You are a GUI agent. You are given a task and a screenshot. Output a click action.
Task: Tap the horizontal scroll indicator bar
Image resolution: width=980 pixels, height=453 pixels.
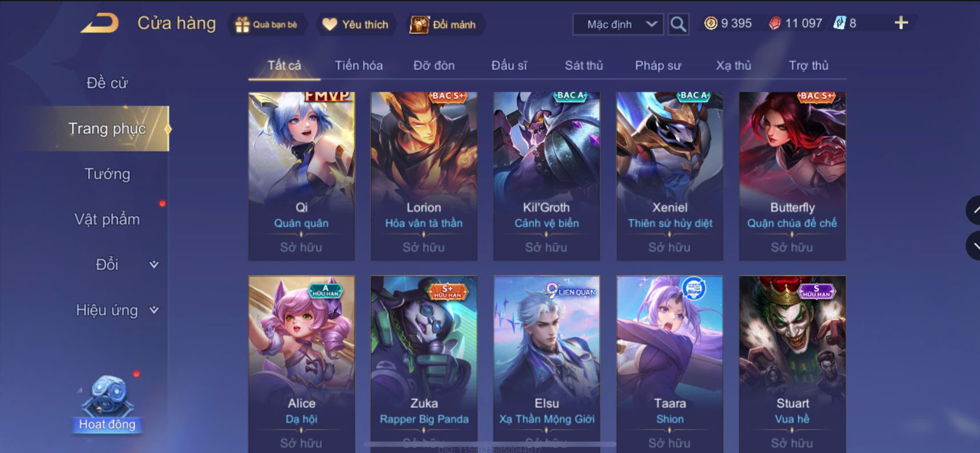(490, 444)
